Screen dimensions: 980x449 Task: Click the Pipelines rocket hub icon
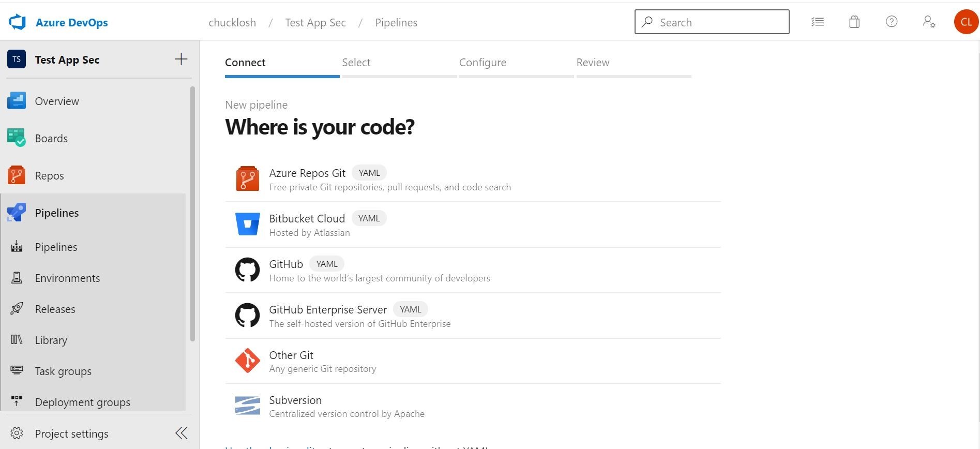[17, 213]
